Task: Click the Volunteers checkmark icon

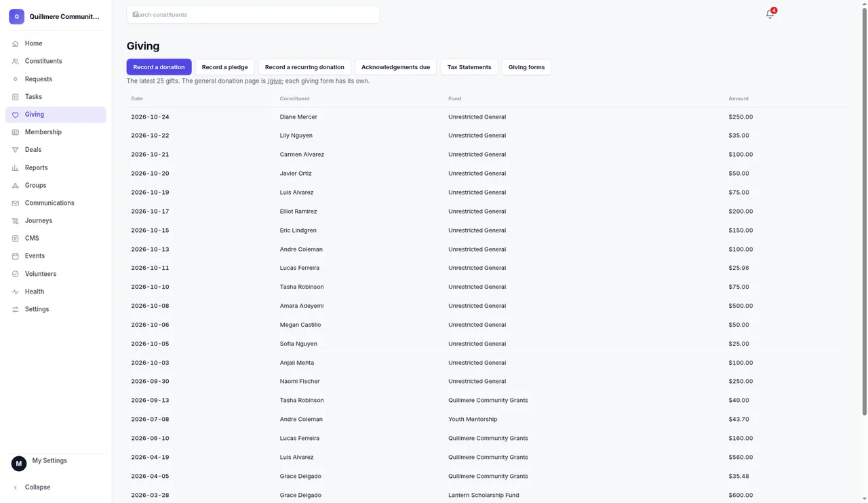Action: pos(16,274)
